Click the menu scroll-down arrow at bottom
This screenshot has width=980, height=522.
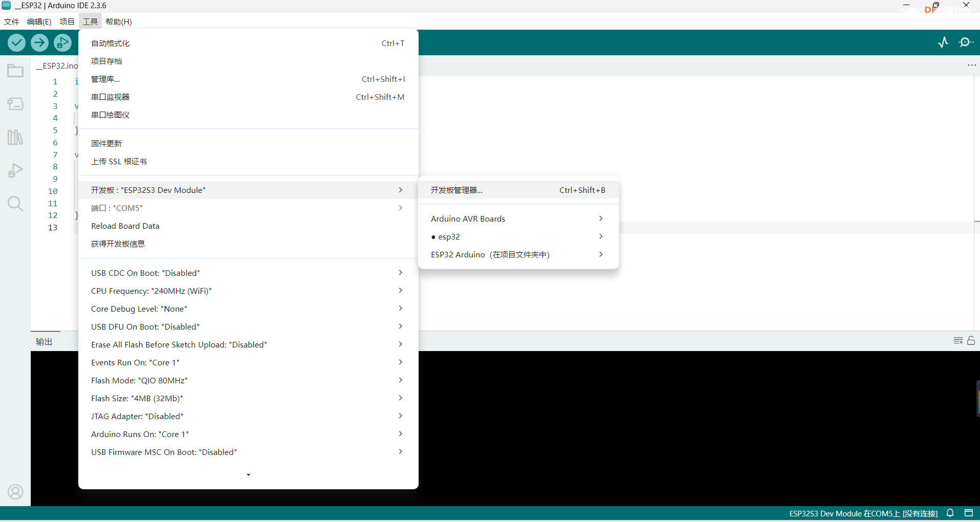(x=248, y=475)
